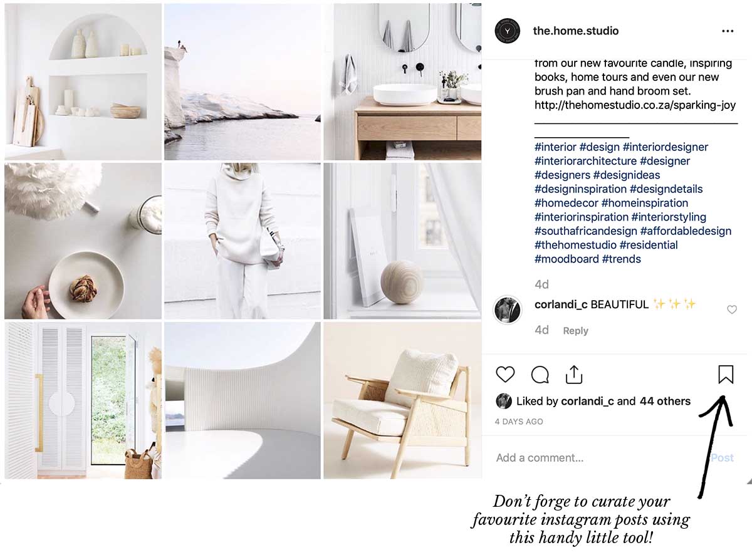The width and height of the screenshot is (752, 560).
Task: Click the Post comment button
Action: (x=723, y=458)
